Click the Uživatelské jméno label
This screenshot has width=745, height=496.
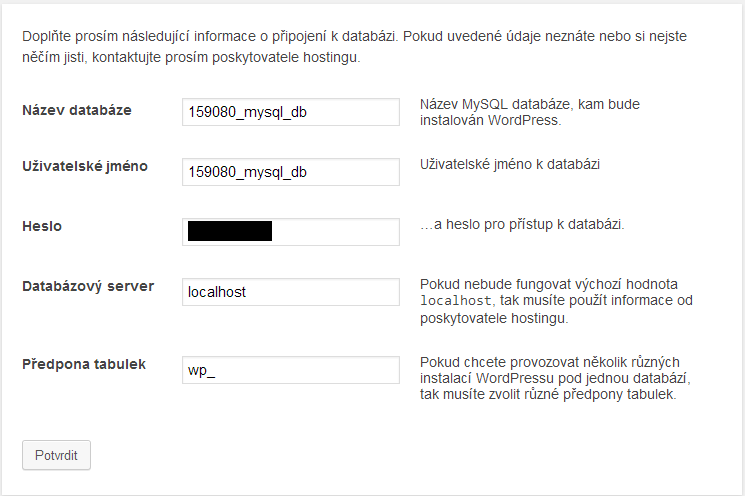pos(85,166)
